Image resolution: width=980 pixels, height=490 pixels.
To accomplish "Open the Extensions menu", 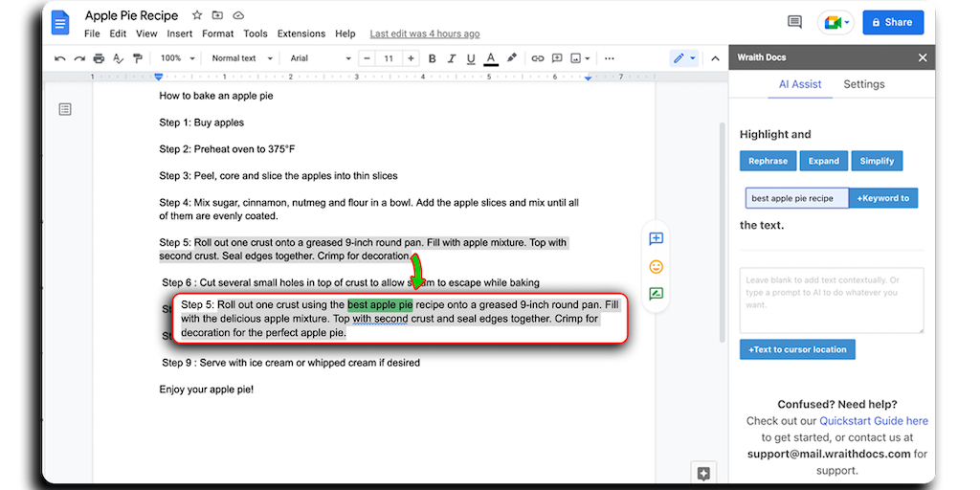I will coord(301,34).
